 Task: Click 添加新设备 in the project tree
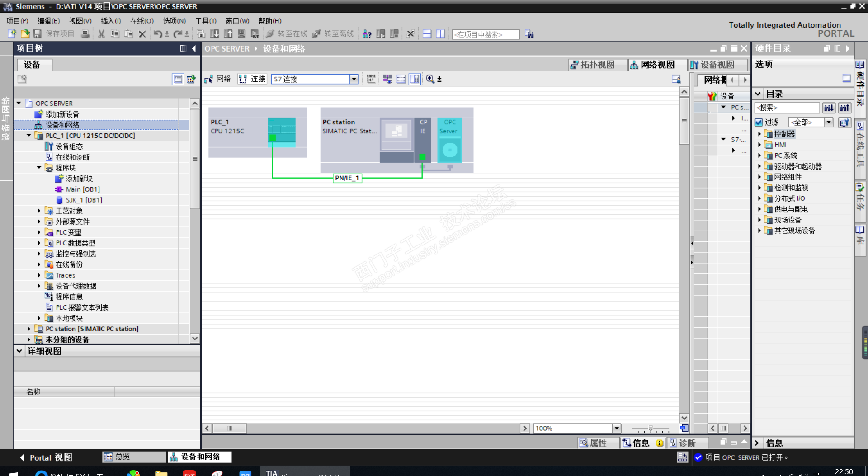click(62, 114)
